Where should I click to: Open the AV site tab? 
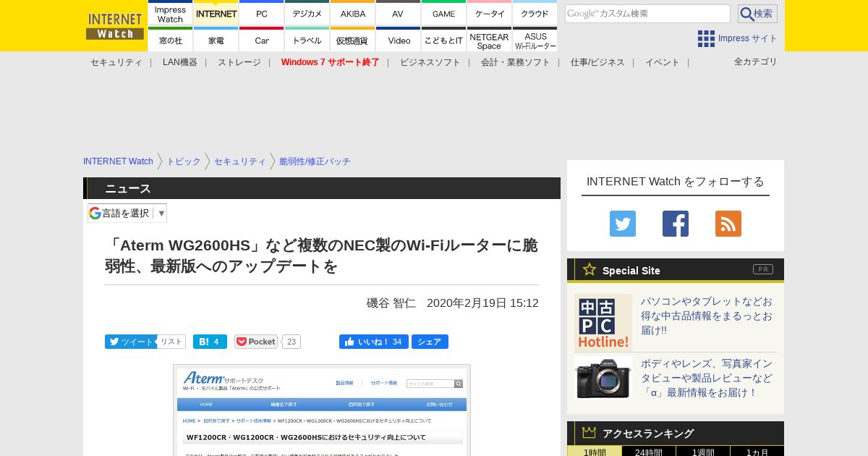pyautogui.click(x=399, y=13)
